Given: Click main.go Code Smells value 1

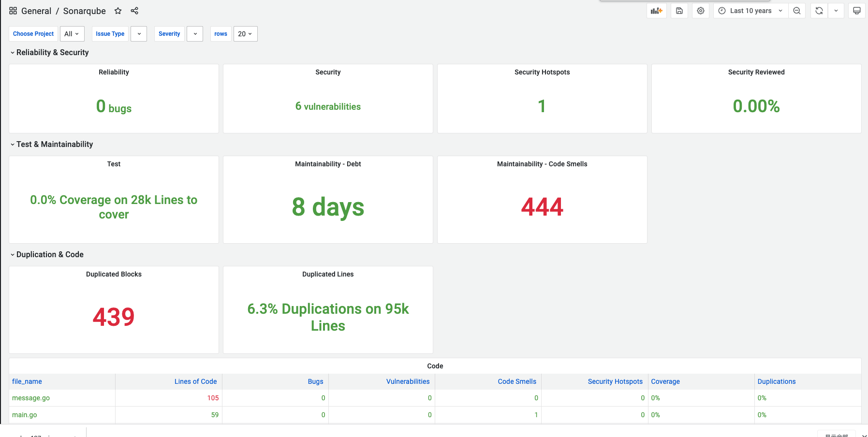Looking at the screenshot, I should tap(536, 415).
